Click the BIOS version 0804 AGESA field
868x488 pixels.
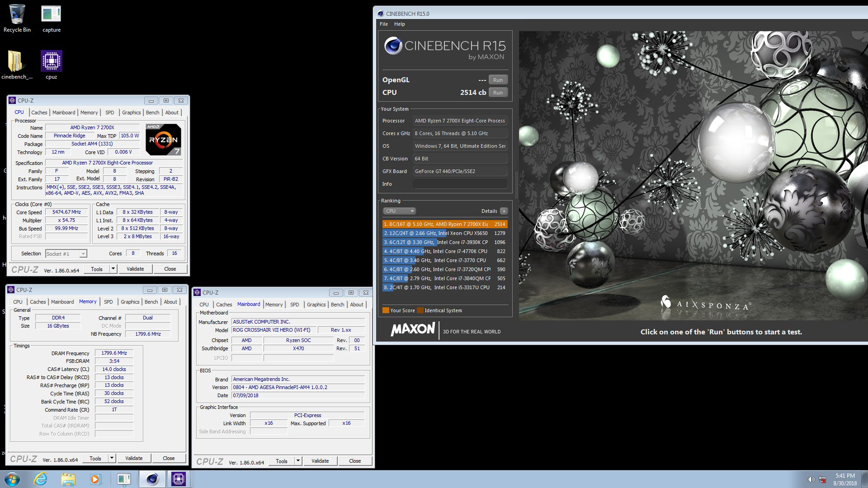pos(298,387)
